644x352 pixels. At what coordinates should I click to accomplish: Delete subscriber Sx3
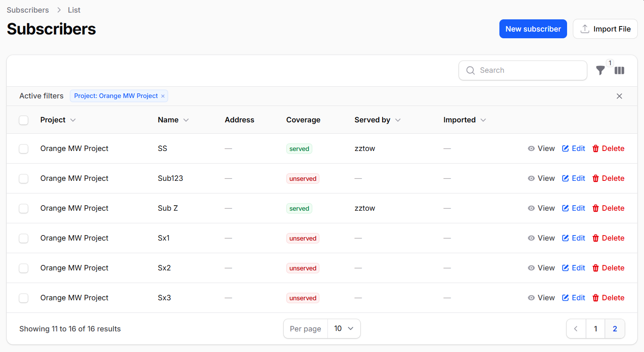coord(608,298)
